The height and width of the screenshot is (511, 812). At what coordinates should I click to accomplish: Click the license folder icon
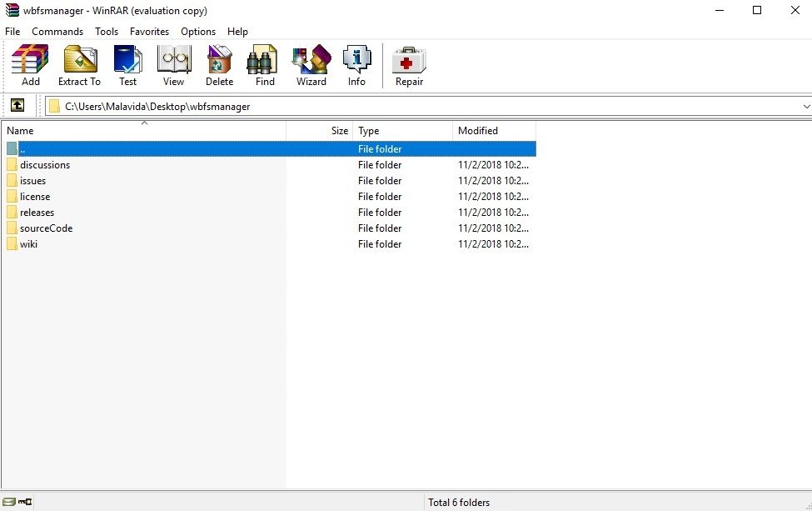pyautogui.click(x=12, y=197)
